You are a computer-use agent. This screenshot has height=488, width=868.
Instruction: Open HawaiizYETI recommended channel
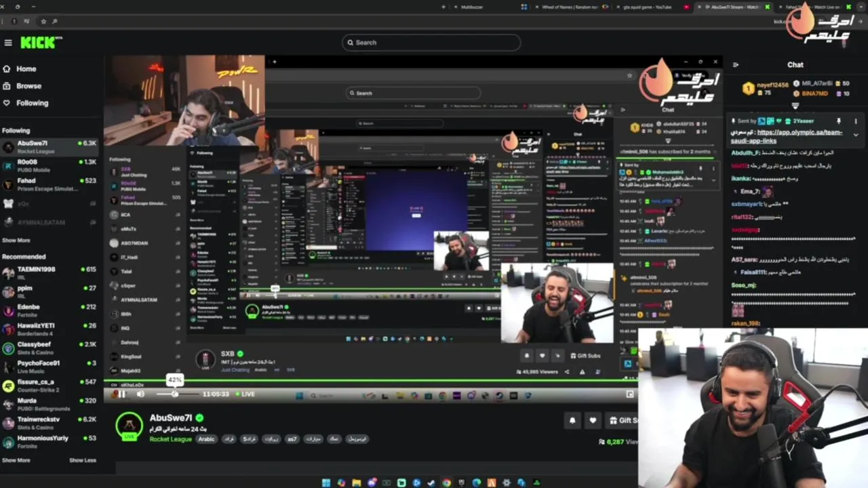[x=49, y=329]
